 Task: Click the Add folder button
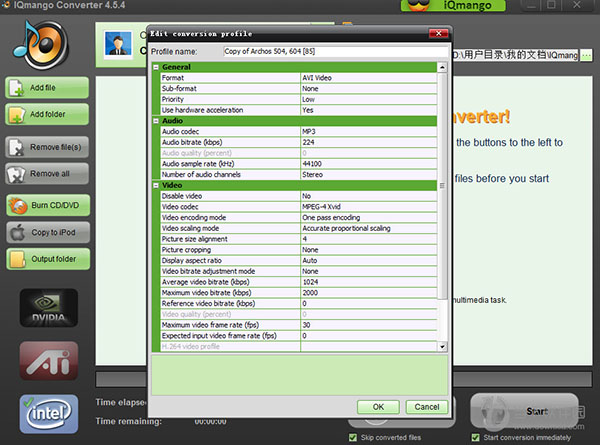tap(47, 114)
